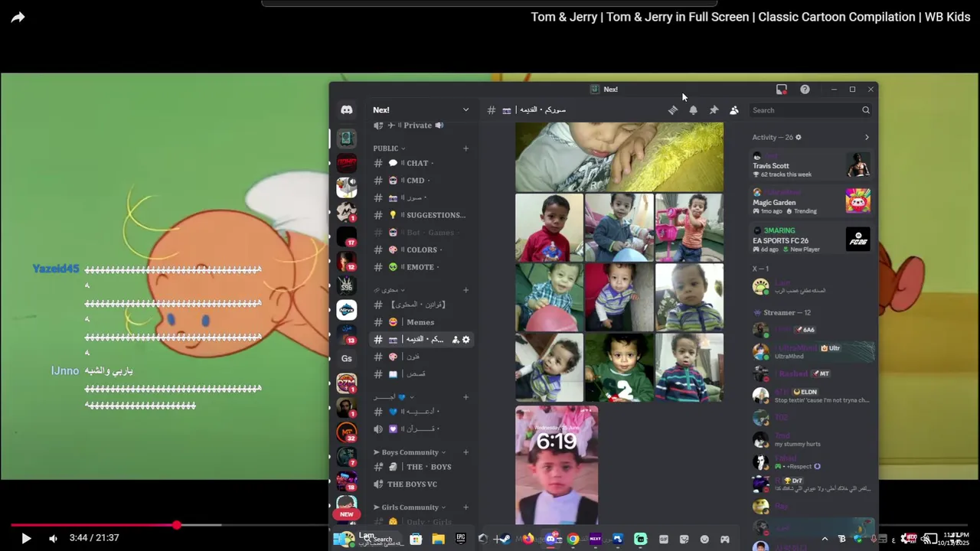Viewport: 980px width, 551px height.
Task: Select server icon with 13 badge
Action: [347, 334]
